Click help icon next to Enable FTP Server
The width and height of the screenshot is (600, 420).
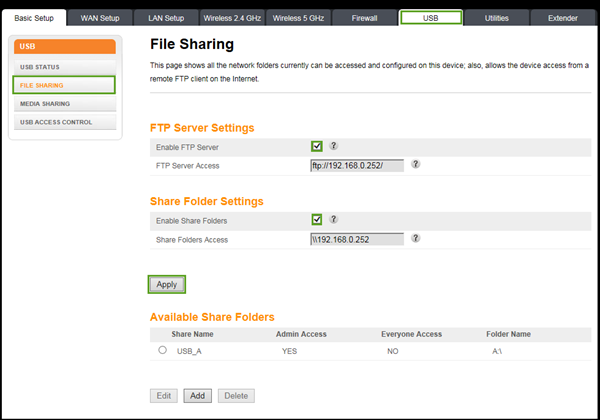(x=333, y=146)
